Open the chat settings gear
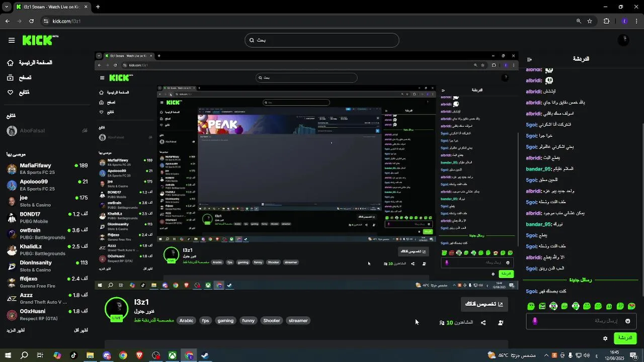 (605, 338)
